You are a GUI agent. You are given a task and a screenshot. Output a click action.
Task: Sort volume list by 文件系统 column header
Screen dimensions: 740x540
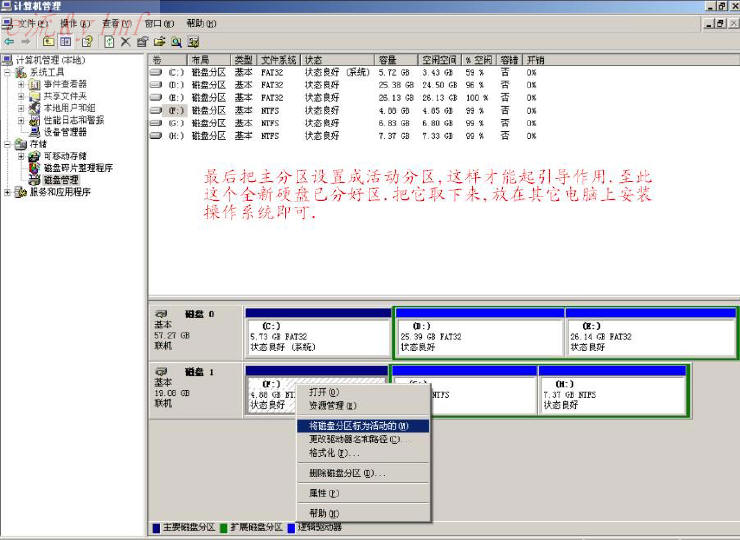278,60
